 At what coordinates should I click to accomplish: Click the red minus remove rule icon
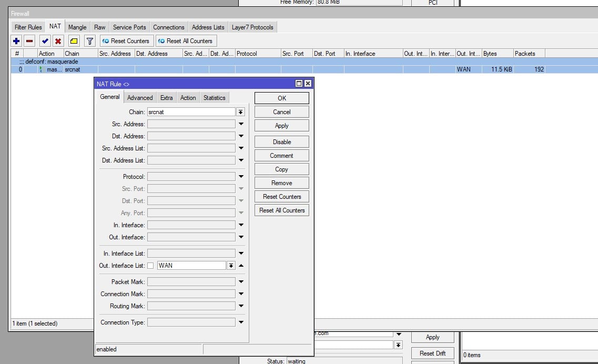tap(29, 41)
